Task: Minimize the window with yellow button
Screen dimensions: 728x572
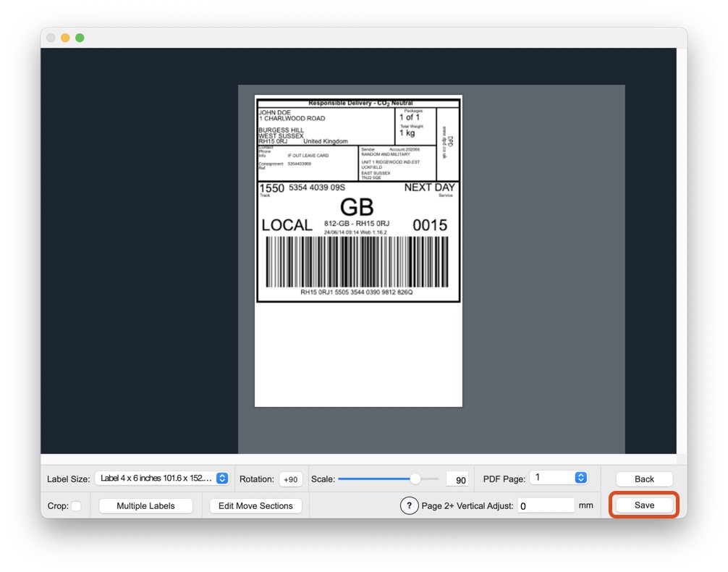Action: 65,38
